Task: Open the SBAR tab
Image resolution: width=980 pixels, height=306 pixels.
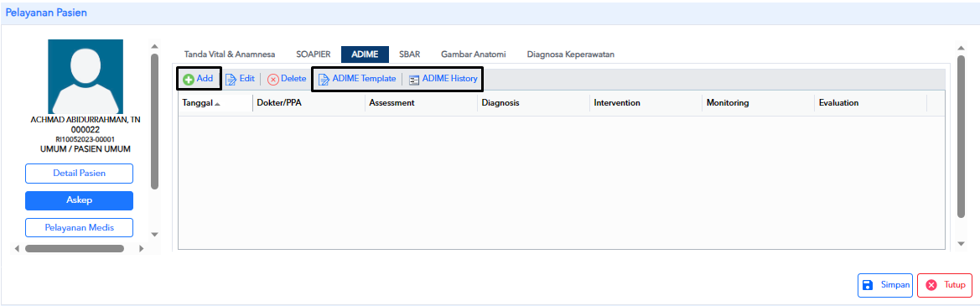Action: [x=409, y=54]
